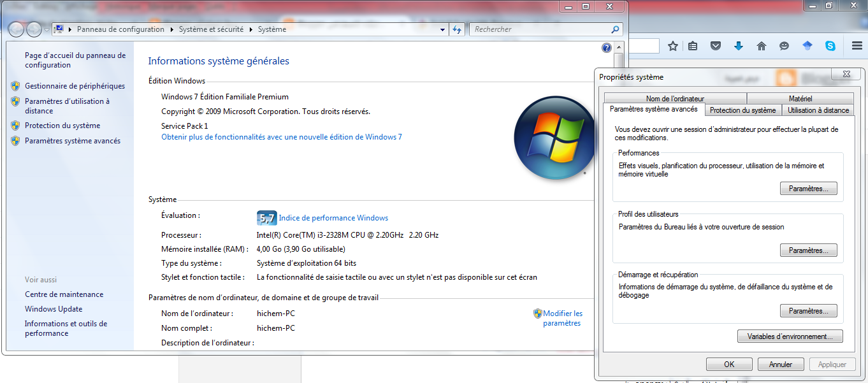Viewport: 868px width, 383px height.
Task: Click the blue help question mark icon
Action: click(x=606, y=48)
